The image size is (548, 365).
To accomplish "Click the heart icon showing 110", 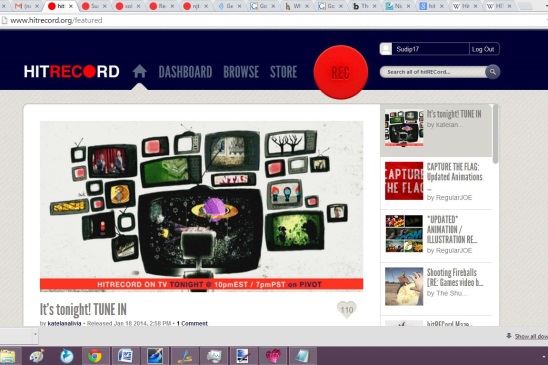I will [x=346, y=309].
